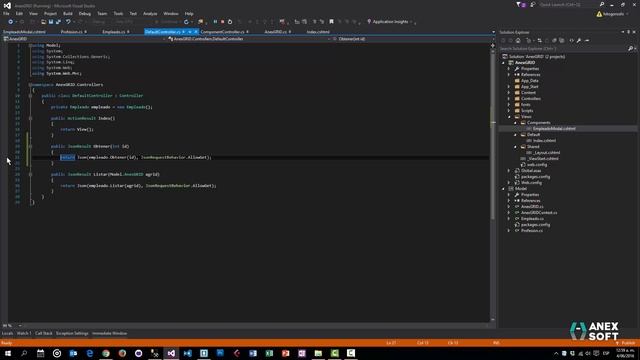This screenshot has width=640, height=360.
Task: Click Show All Files icon in Solution Explorer
Action: (x=562, y=40)
